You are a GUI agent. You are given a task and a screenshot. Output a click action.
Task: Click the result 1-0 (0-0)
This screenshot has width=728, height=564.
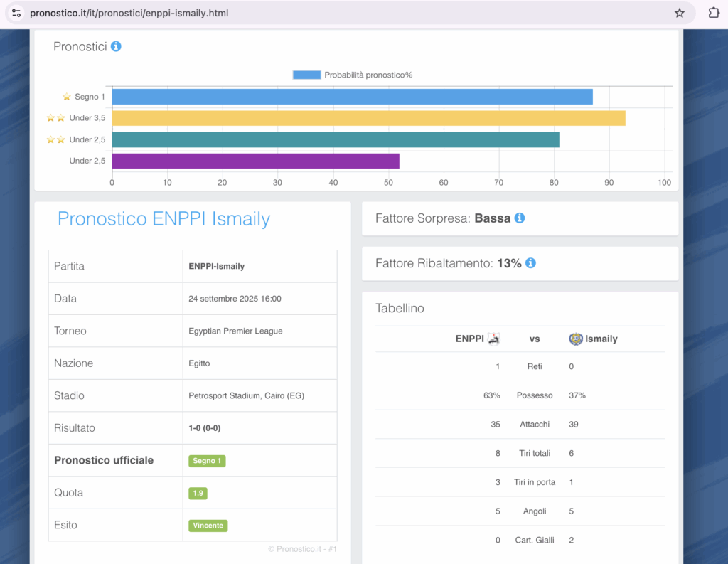coord(204,428)
